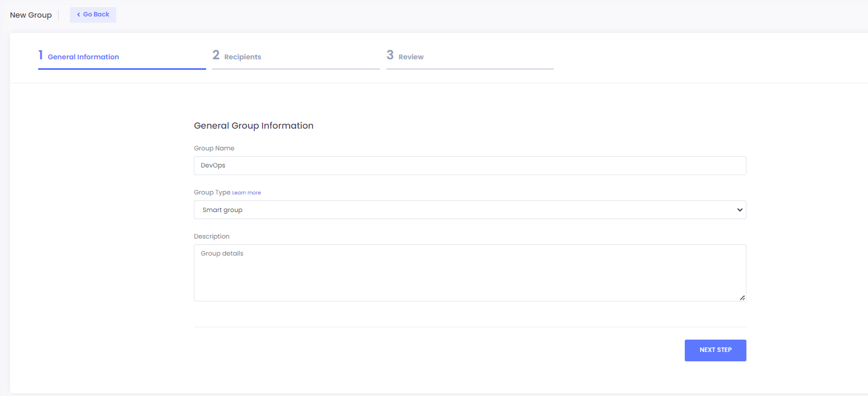Click the Group Name field label

tap(214, 149)
